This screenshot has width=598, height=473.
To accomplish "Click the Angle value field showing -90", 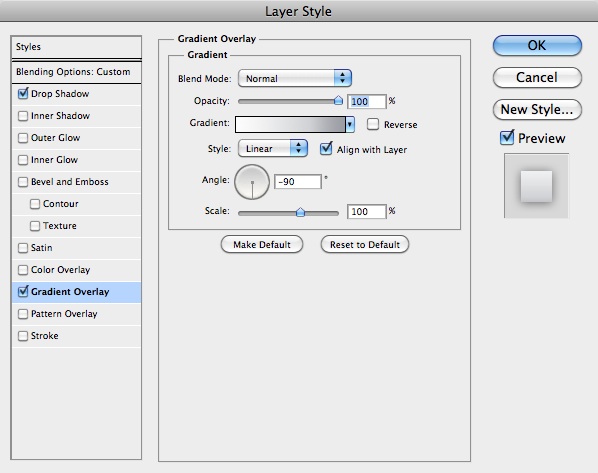I will (298, 182).
